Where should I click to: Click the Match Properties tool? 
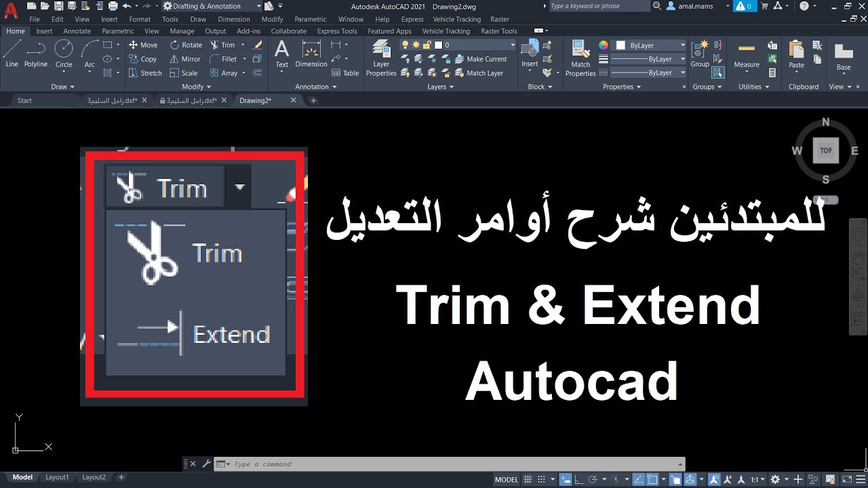point(580,57)
